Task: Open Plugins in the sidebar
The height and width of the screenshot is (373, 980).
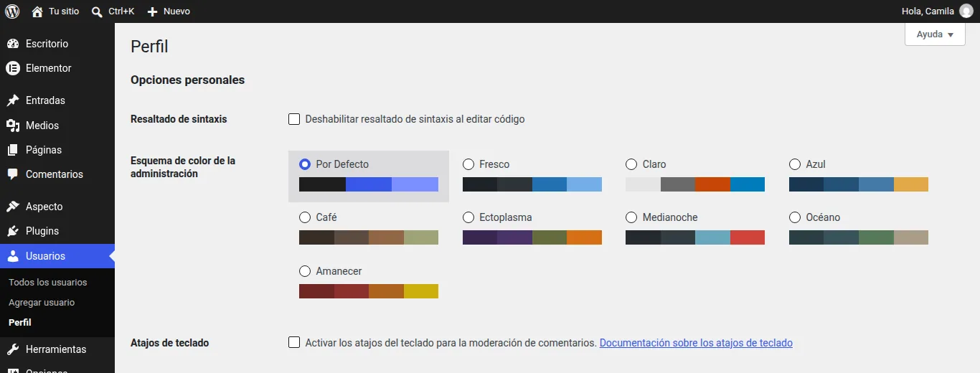Action: 57,231
